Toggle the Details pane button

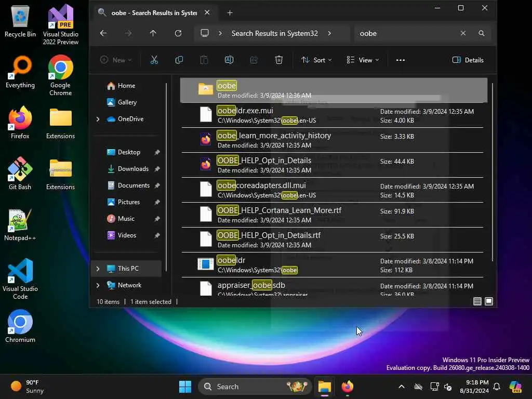click(468, 60)
